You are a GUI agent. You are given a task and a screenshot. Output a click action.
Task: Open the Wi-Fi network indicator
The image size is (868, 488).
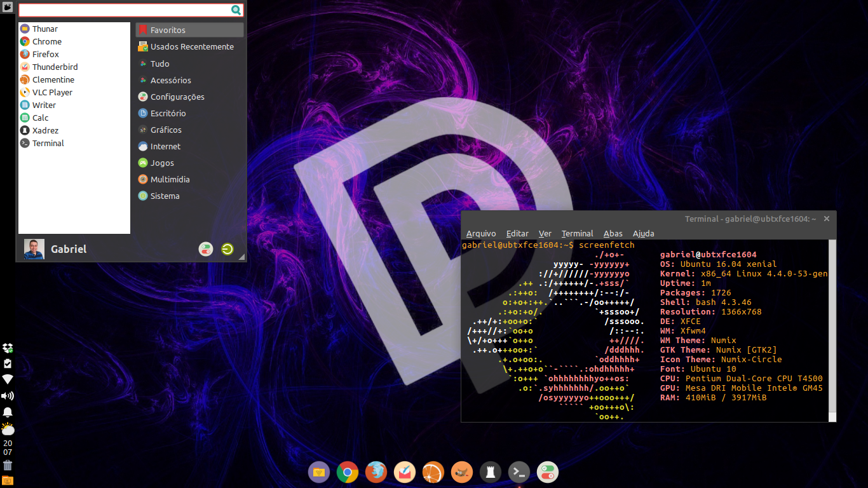click(x=8, y=379)
